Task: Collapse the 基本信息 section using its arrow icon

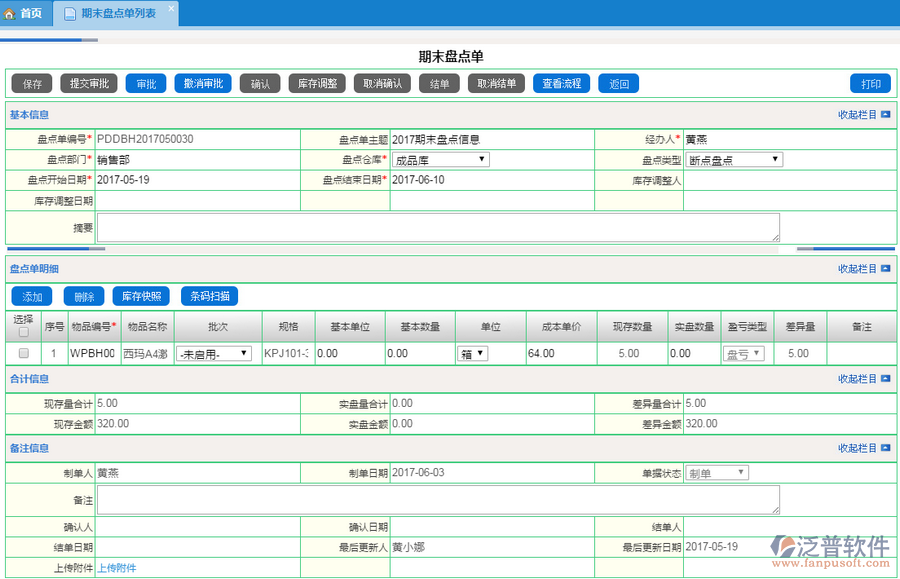Action: 886,115
